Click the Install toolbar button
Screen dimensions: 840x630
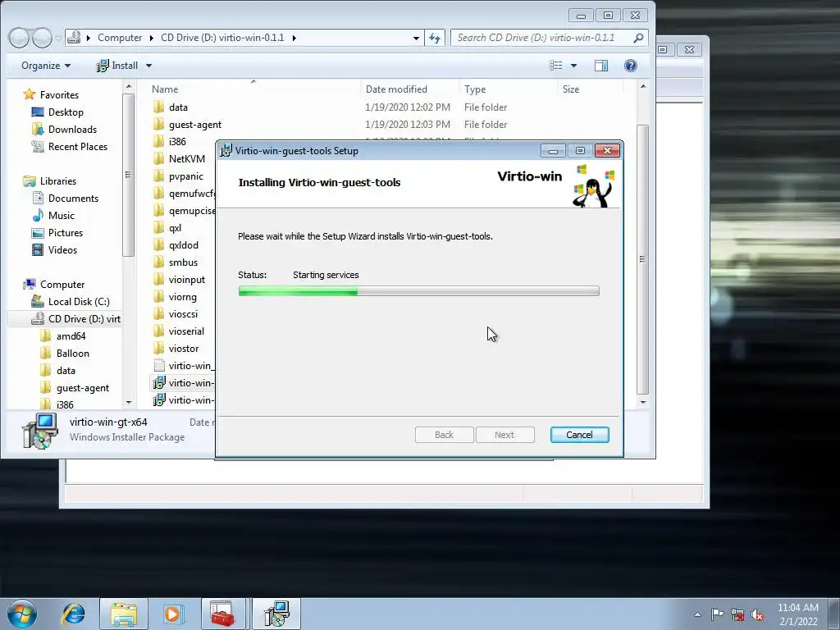pos(118,66)
